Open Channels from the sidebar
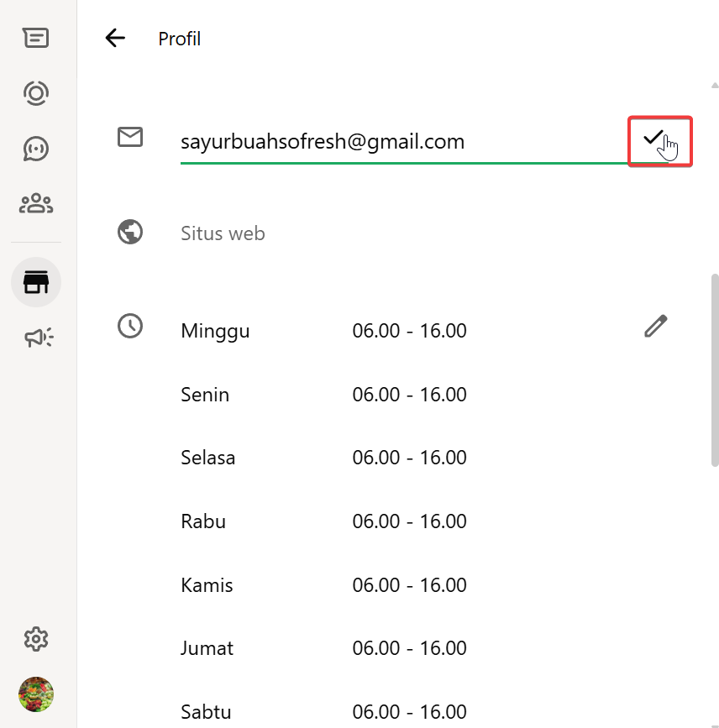This screenshot has width=719, height=728. pyautogui.click(x=36, y=149)
